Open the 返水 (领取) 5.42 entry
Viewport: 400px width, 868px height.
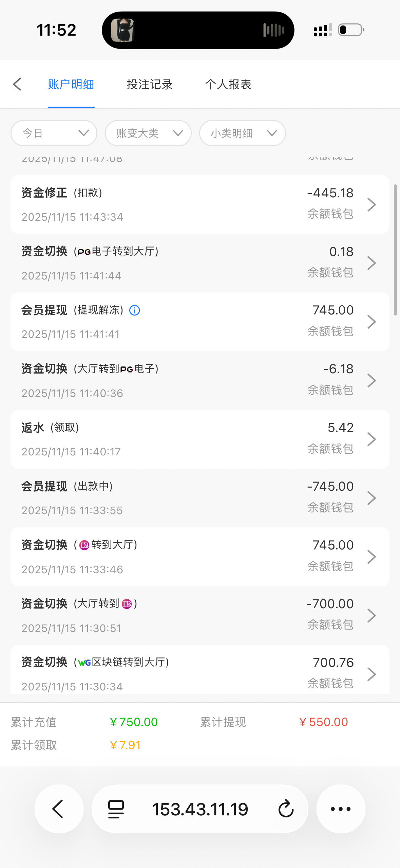[x=199, y=439]
